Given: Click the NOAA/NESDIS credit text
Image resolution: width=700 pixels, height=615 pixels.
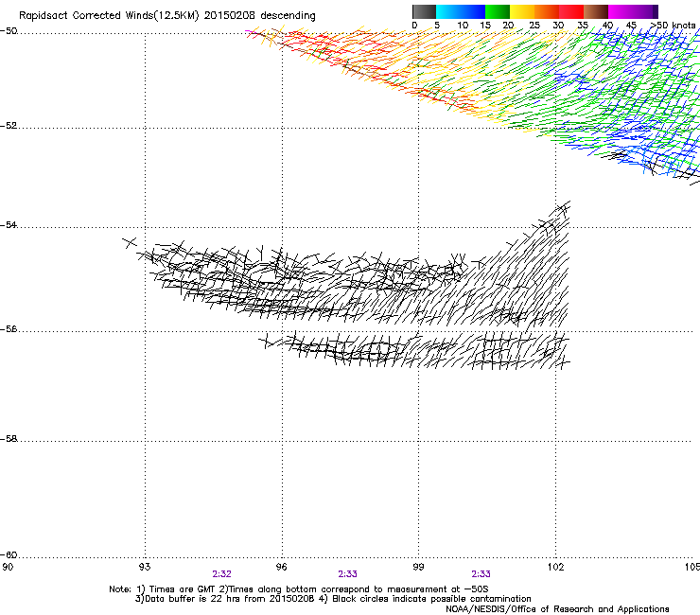Looking at the screenshot, I should pos(557,609).
